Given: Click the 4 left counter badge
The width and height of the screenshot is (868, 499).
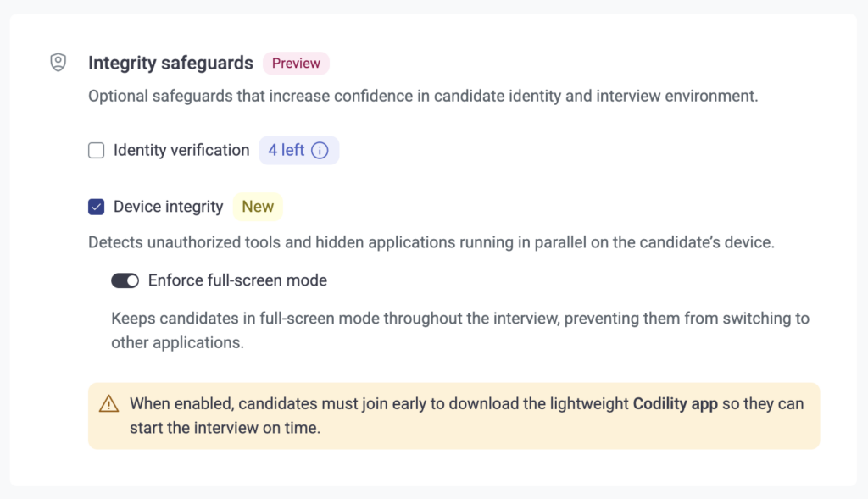Looking at the screenshot, I should [x=299, y=151].
